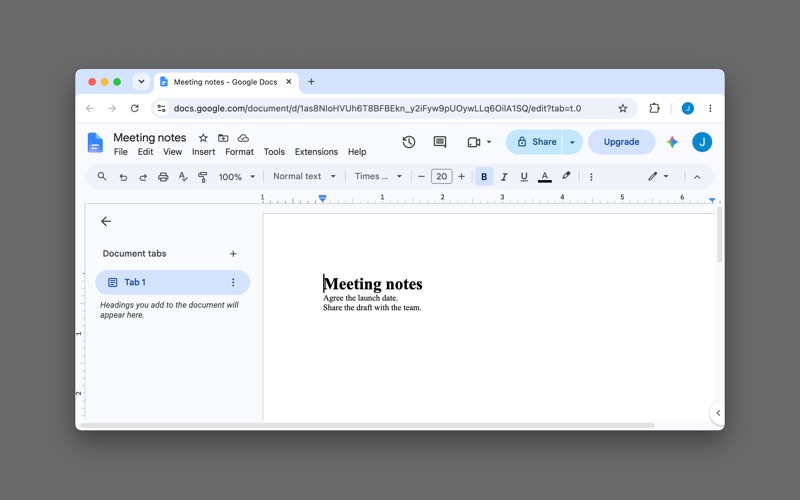Open the Edit menu
The height and width of the screenshot is (500, 800).
tap(145, 152)
